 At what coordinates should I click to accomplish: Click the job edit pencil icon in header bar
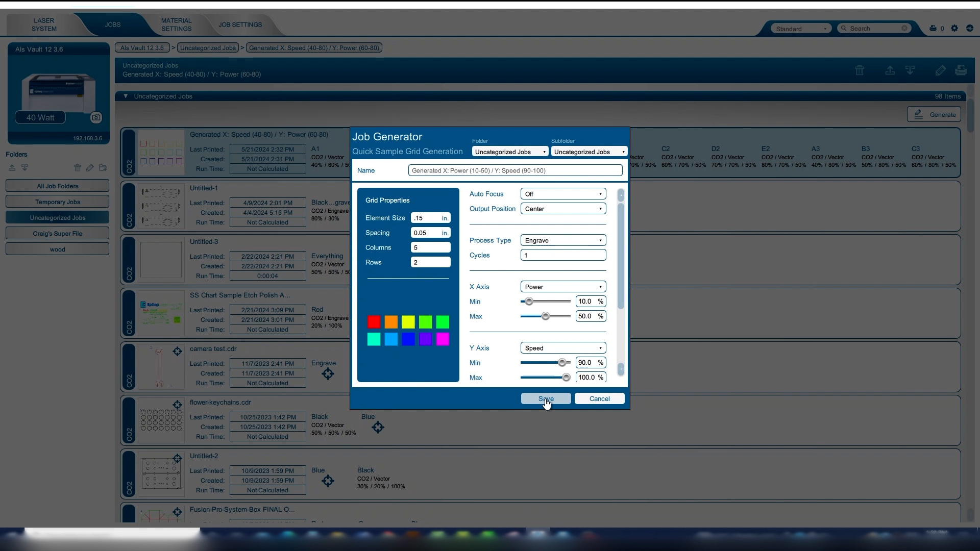(x=941, y=70)
